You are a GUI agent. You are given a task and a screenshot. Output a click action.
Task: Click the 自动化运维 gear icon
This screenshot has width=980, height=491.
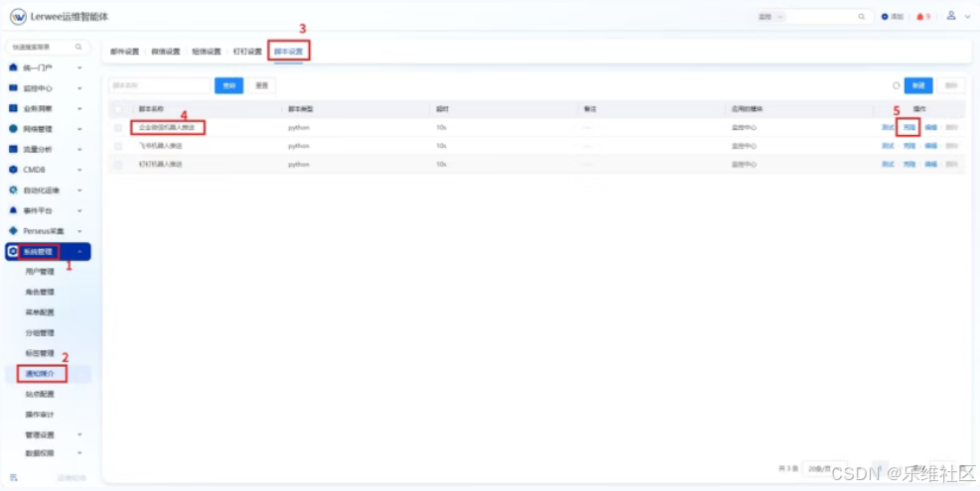click(x=13, y=189)
